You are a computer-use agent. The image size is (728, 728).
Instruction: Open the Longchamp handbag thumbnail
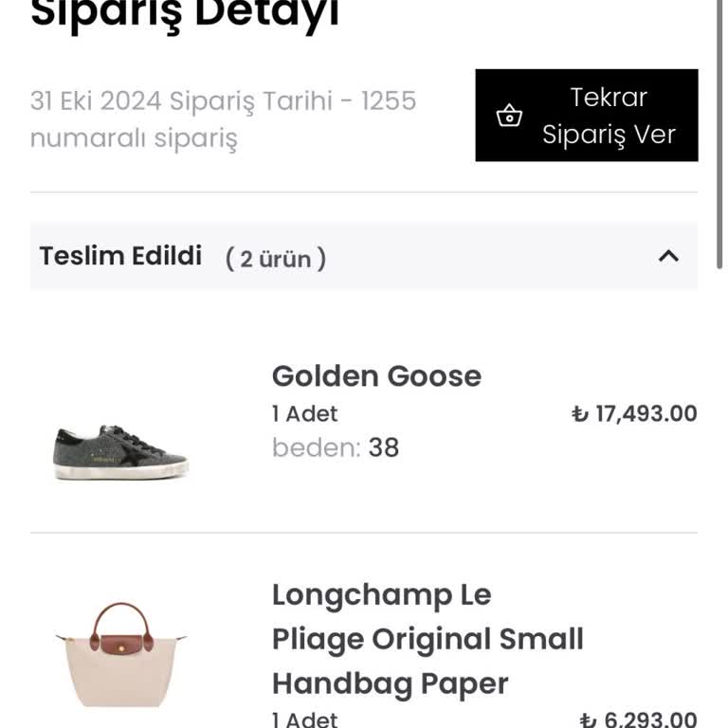click(x=120, y=654)
